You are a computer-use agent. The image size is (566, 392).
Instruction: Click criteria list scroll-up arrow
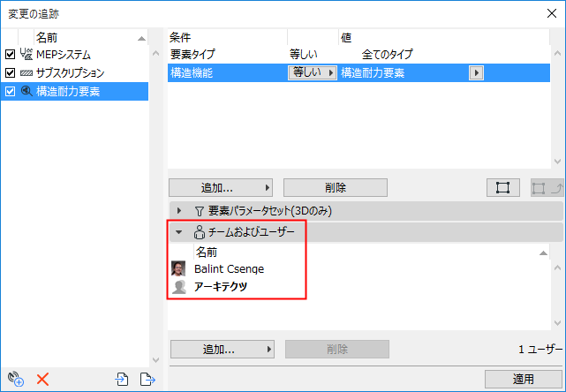[x=557, y=54]
